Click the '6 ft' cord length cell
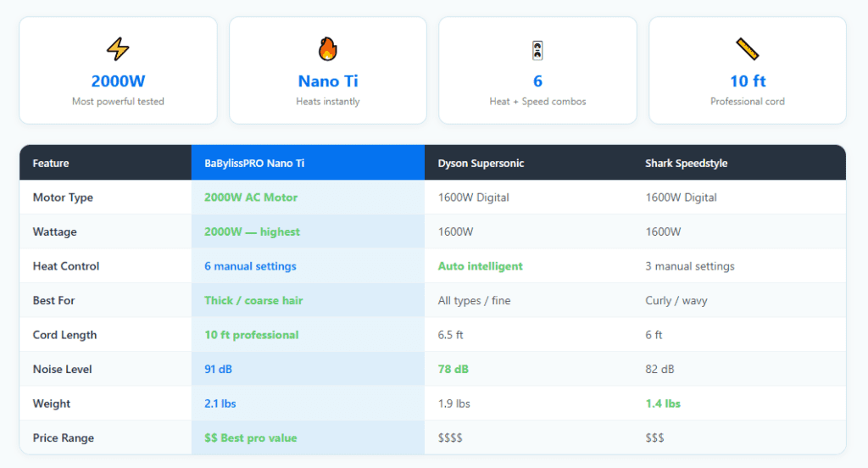Image resolution: width=868 pixels, height=468 pixels. point(654,335)
